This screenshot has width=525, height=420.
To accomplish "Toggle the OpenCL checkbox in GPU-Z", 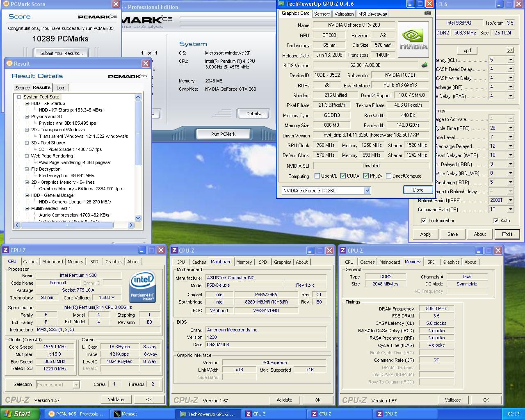I will click(x=317, y=176).
